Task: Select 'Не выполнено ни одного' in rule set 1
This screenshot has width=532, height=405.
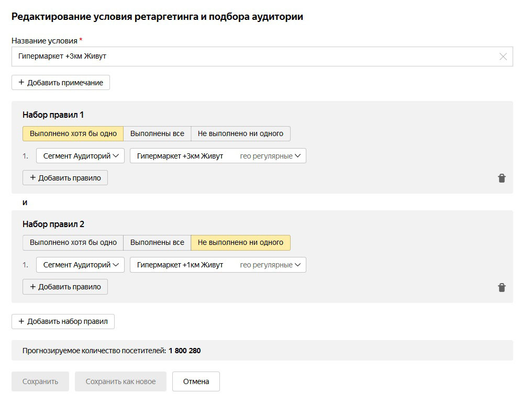Action: (x=240, y=133)
